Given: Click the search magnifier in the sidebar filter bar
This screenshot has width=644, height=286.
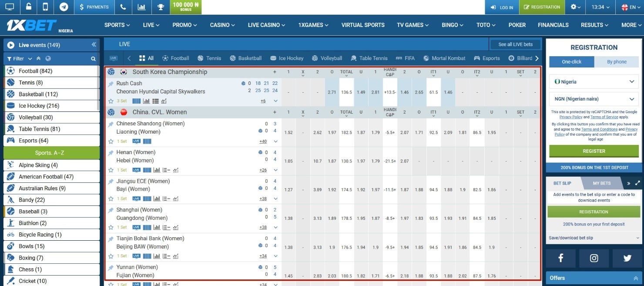Looking at the screenshot, I should click(93, 59).
